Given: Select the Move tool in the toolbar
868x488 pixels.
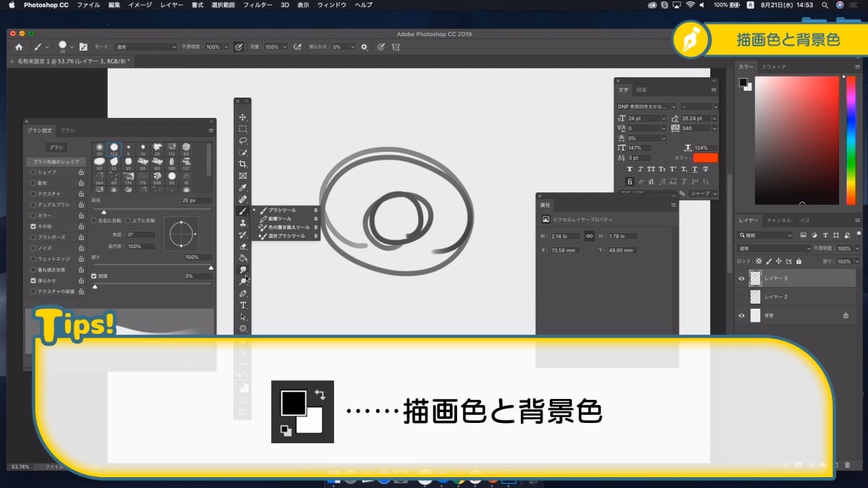Looking at the screenshot, I should [x=243, y=117].
